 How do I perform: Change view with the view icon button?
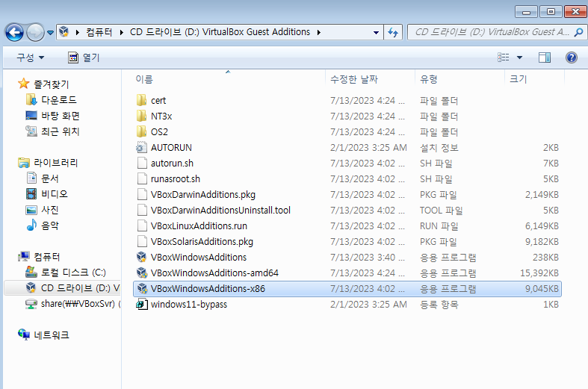click(x=504, y=57)
